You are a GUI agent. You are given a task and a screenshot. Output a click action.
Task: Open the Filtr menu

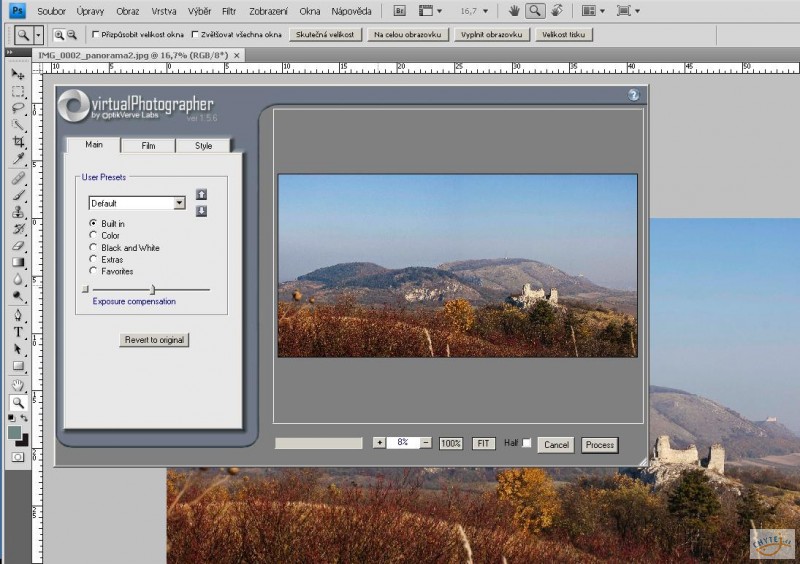(229, 11)
